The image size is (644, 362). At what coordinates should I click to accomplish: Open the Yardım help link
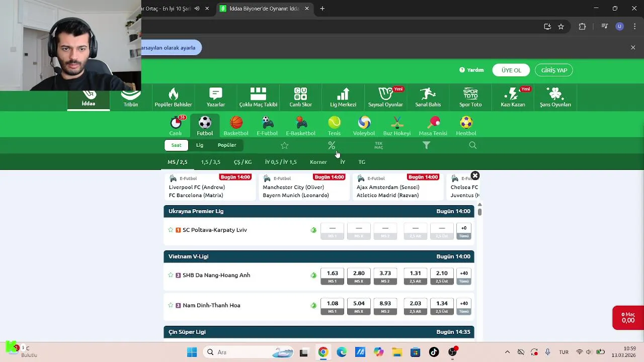(x=471, y=70)
